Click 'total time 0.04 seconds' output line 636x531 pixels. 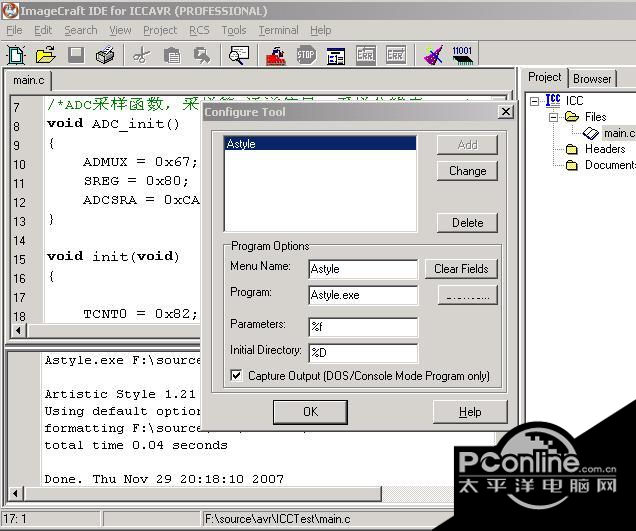136,445
